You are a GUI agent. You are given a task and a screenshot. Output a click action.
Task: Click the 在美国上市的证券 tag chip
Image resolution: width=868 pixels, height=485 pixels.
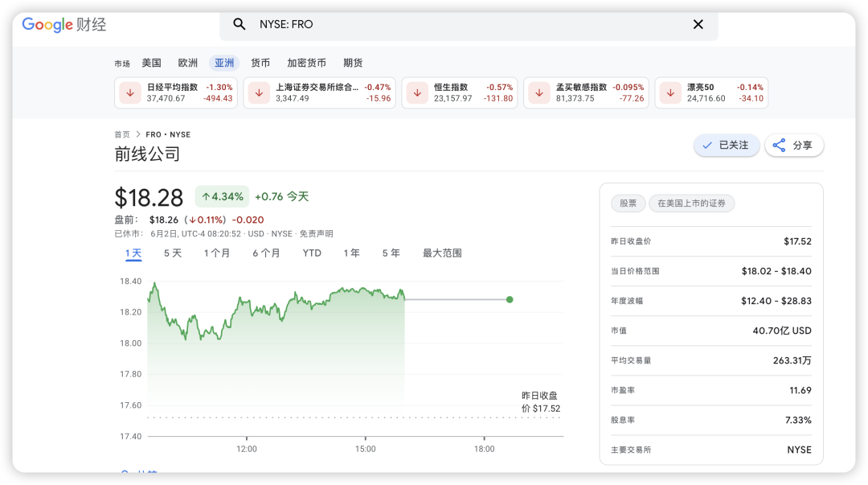[691, 203]
